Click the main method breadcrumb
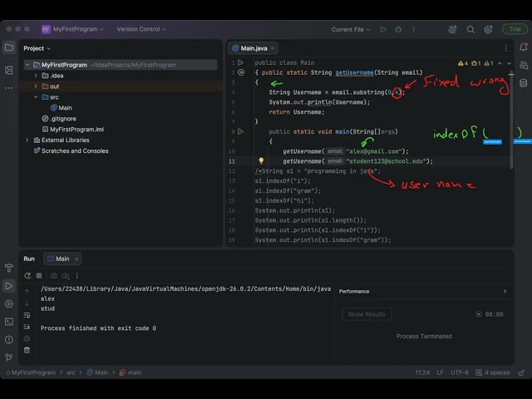Screen dimensions: 532x399 coord(131,372)
